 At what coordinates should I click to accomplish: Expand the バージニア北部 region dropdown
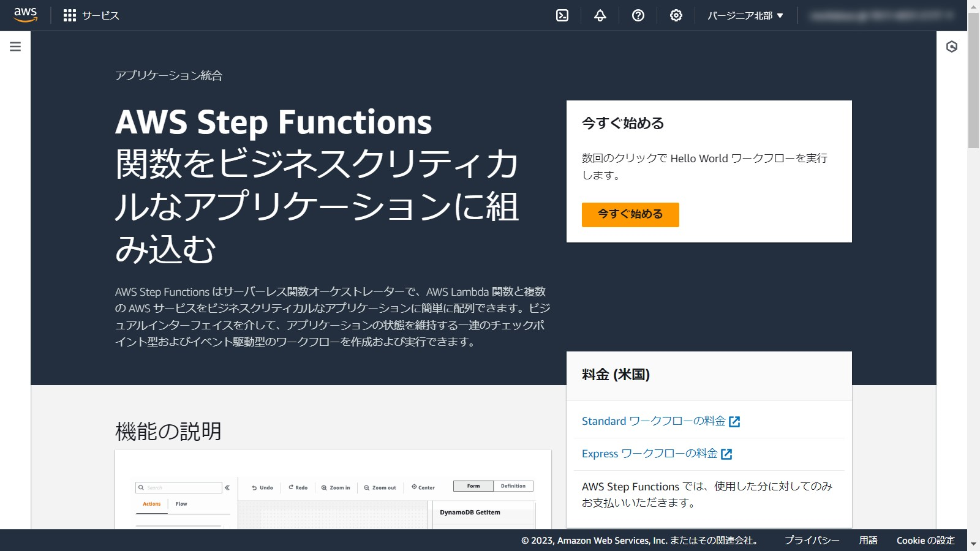pyautogui.click(x=745, y=15)
